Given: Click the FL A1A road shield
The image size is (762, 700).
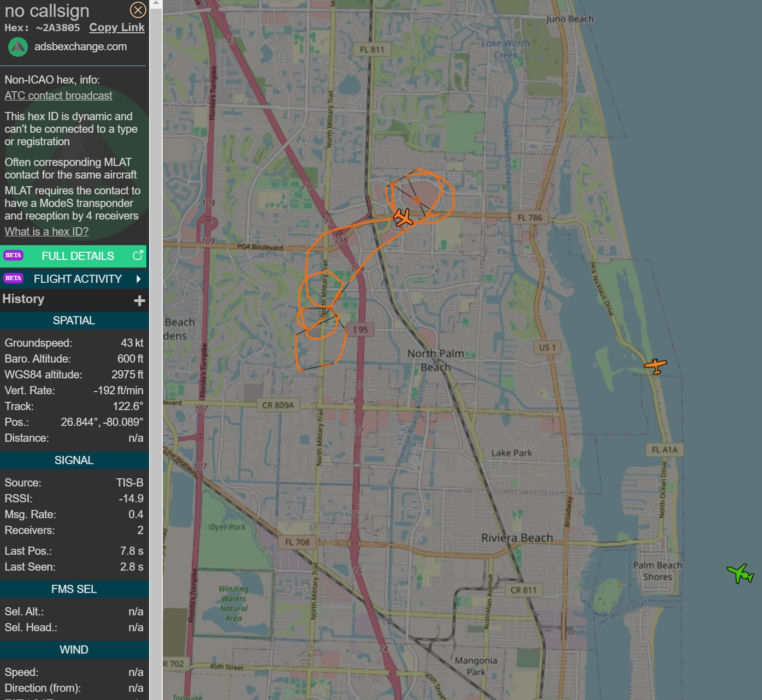Looking at the screenshot, I should click(665, 450).
